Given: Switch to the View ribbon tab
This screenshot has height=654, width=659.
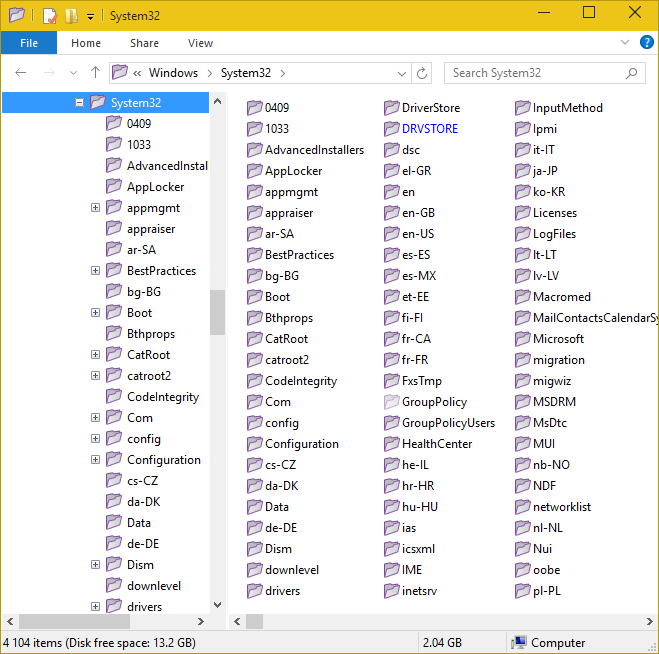Looking at the screenshot, I should 200,43.
